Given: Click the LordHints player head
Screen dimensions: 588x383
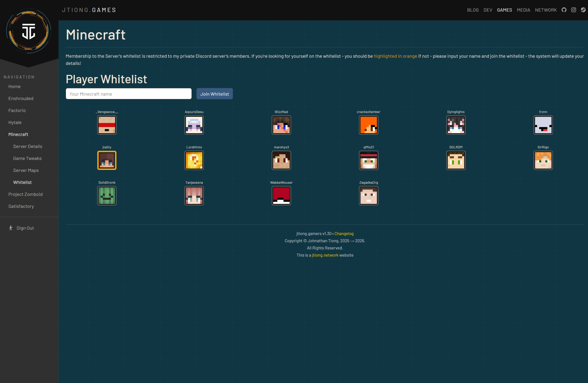Looking at the screenshot, I should pos(194,160).
